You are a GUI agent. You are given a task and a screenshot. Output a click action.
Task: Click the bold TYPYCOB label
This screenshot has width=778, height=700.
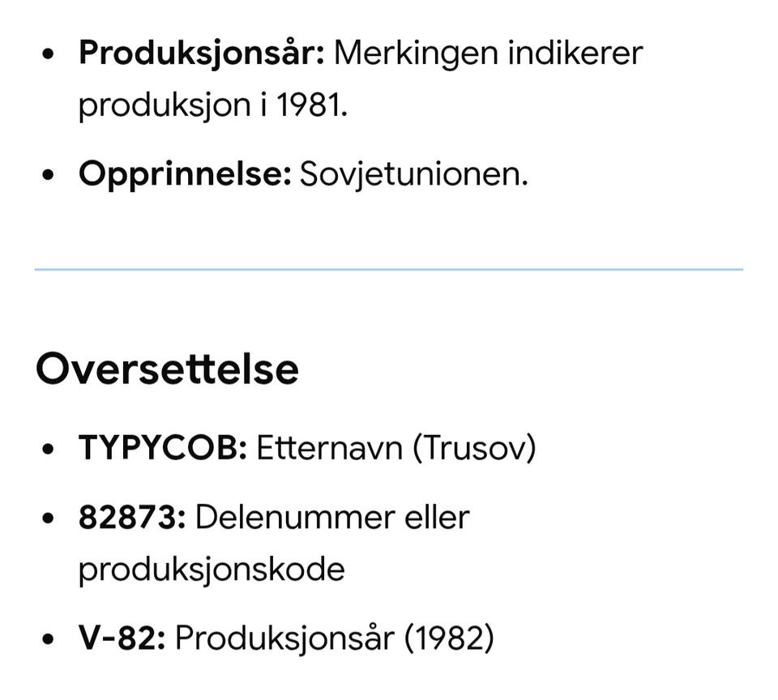(163, 447)
